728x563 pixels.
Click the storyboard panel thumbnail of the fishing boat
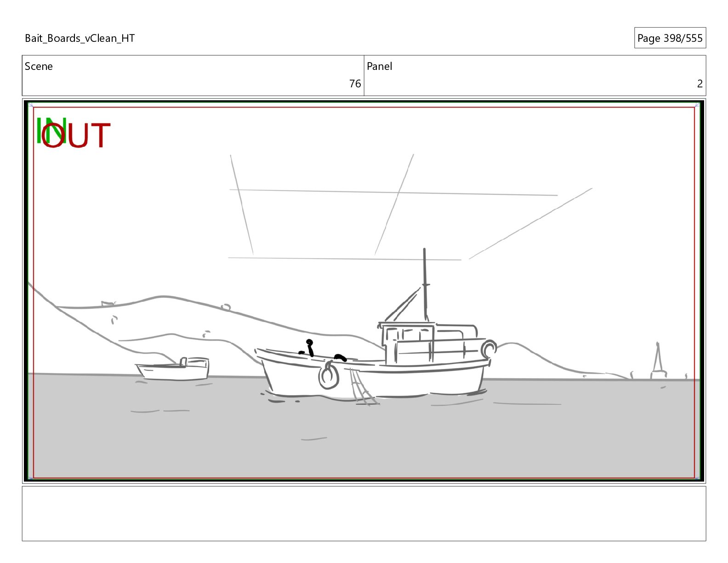364,291
